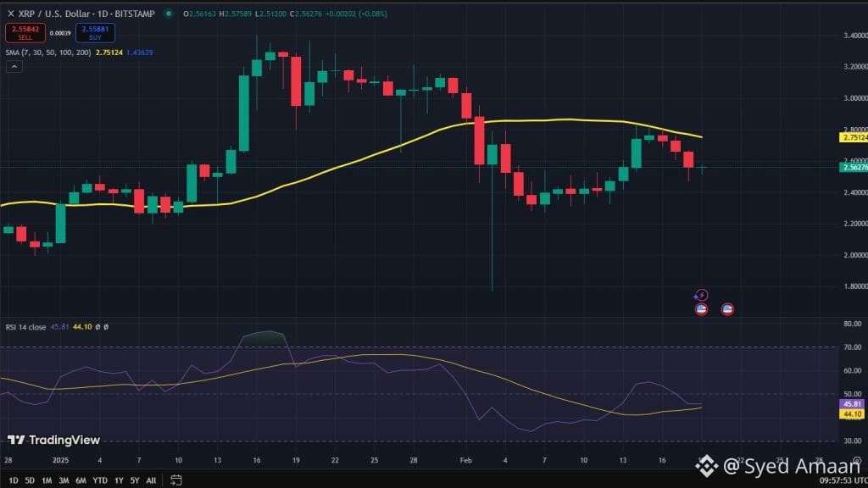Open the right US flag economic event

point(727,309)
